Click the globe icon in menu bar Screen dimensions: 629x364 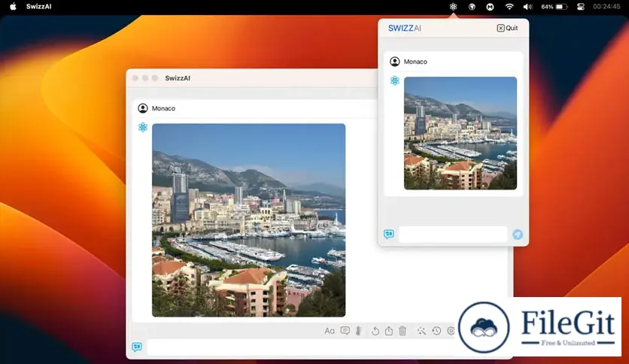pyautogui.click(x=472, y=7)
